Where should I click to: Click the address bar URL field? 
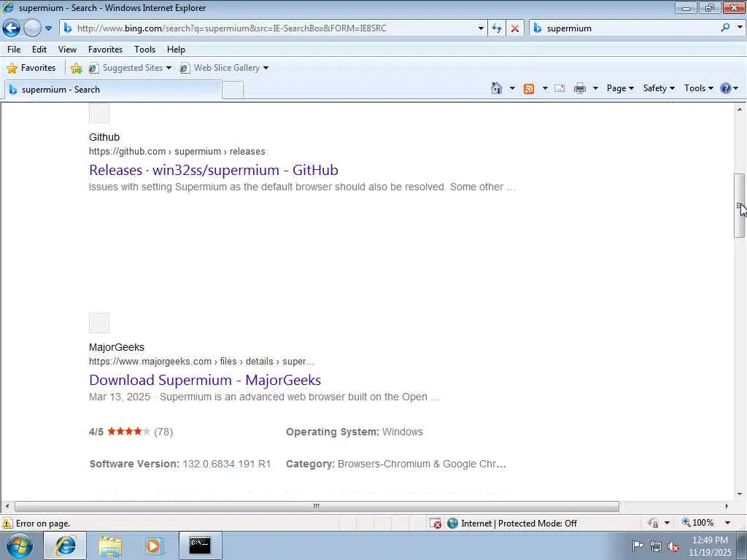tap(271, 28)
